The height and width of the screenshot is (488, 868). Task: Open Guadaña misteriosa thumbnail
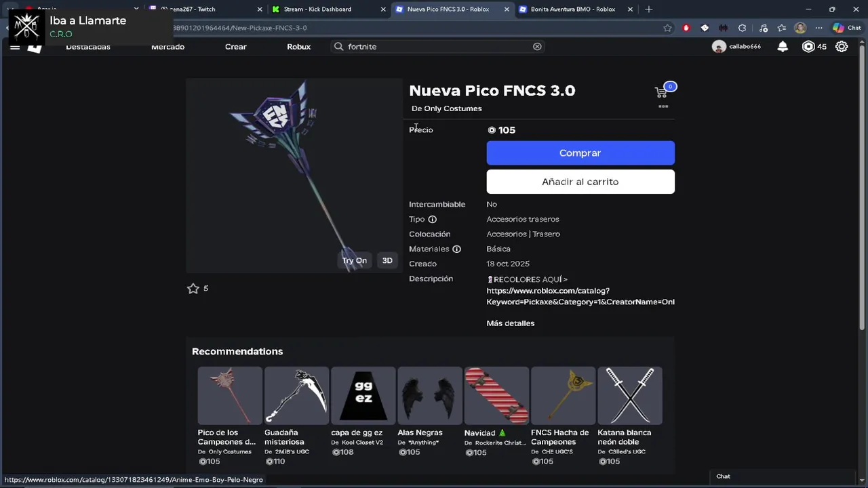296,396
